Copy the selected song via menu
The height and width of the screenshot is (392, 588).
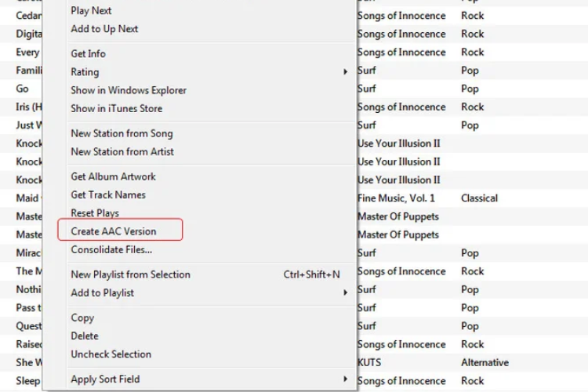click(x=82, y=318)
